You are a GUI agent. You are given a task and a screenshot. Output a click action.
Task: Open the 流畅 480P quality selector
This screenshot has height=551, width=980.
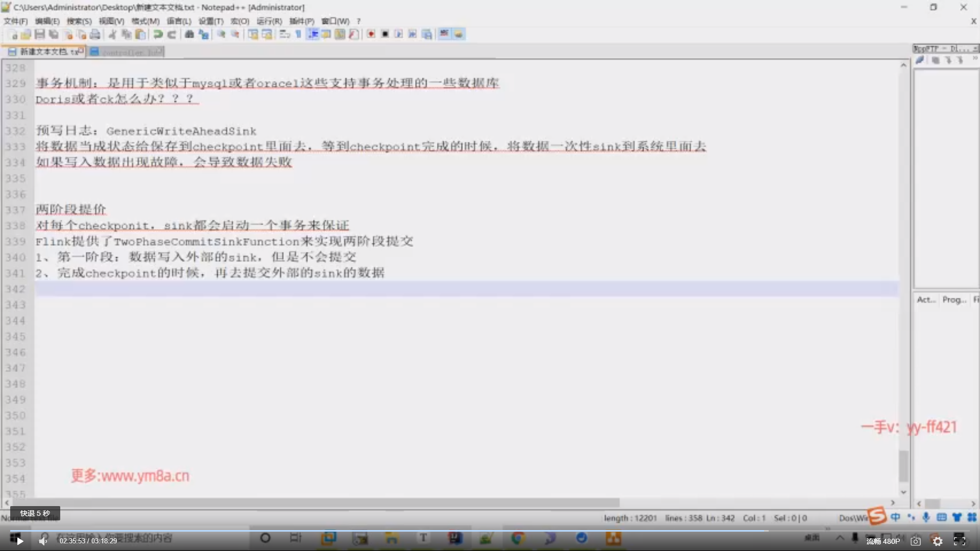click(x=883, y=541)
